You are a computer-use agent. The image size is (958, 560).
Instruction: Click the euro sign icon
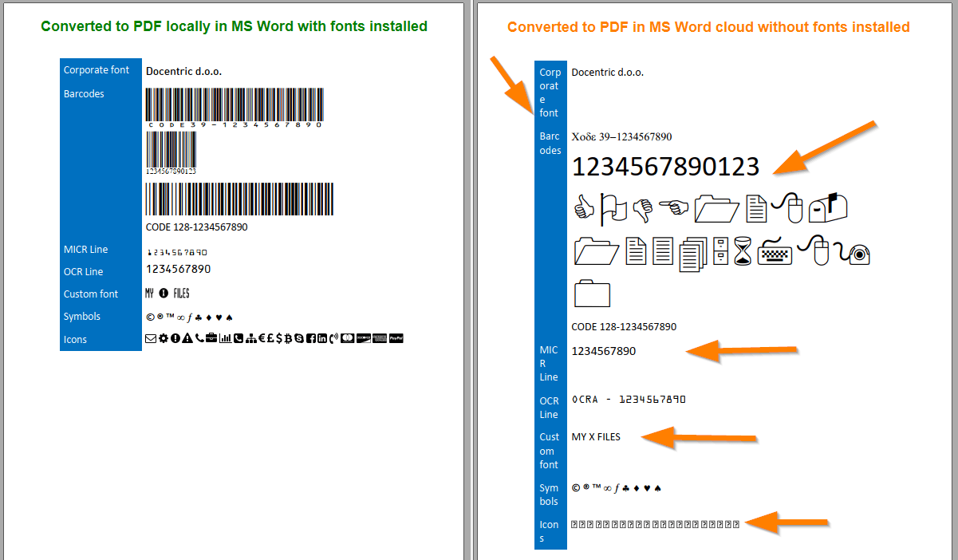262,338
